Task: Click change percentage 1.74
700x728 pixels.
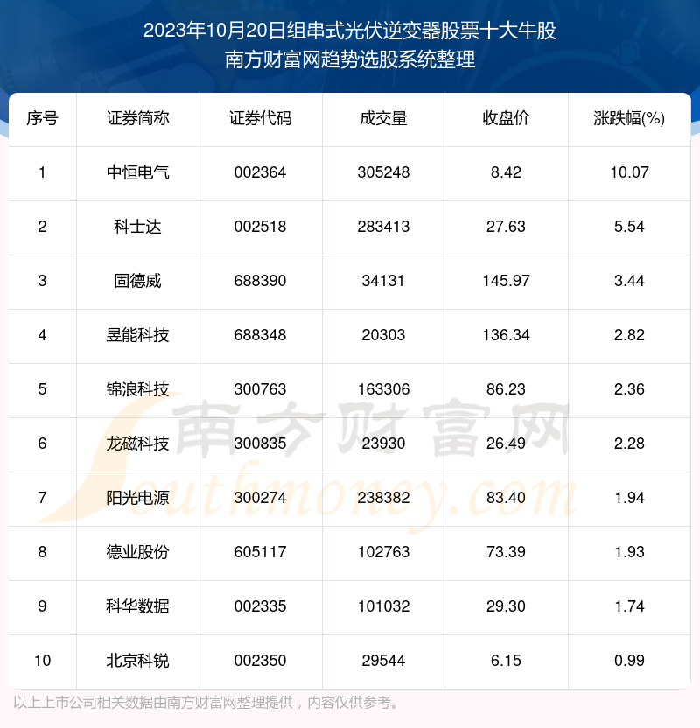Action: click(629, 606)
